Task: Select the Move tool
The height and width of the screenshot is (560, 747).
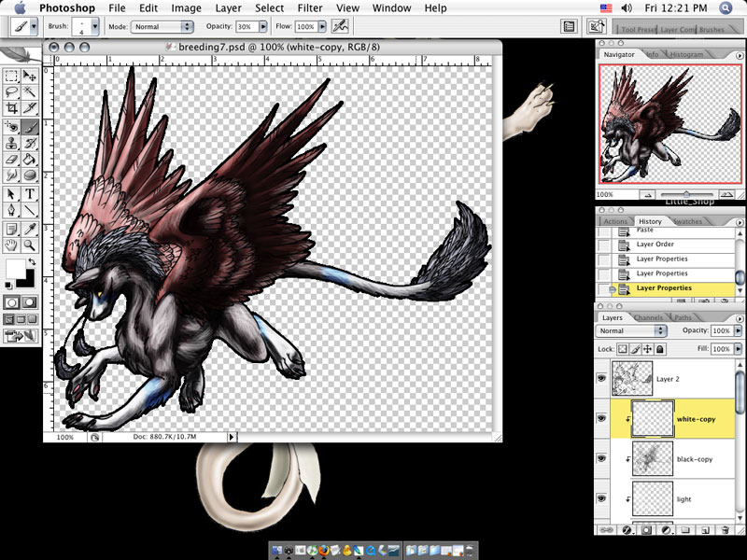Action: coord(30,77)
